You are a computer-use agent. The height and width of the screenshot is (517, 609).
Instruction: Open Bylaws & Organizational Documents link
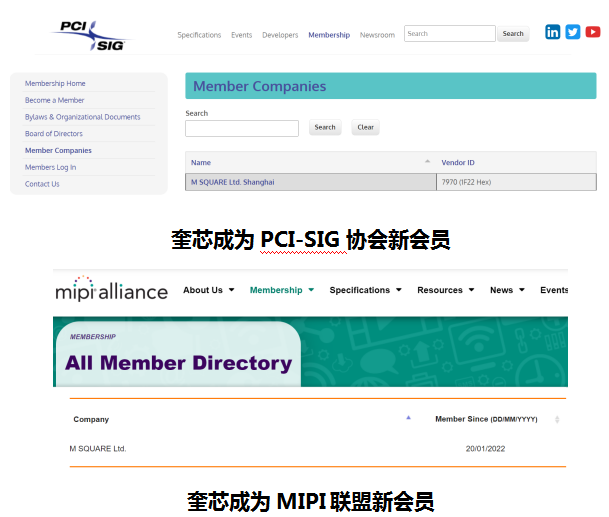[82, 117]
